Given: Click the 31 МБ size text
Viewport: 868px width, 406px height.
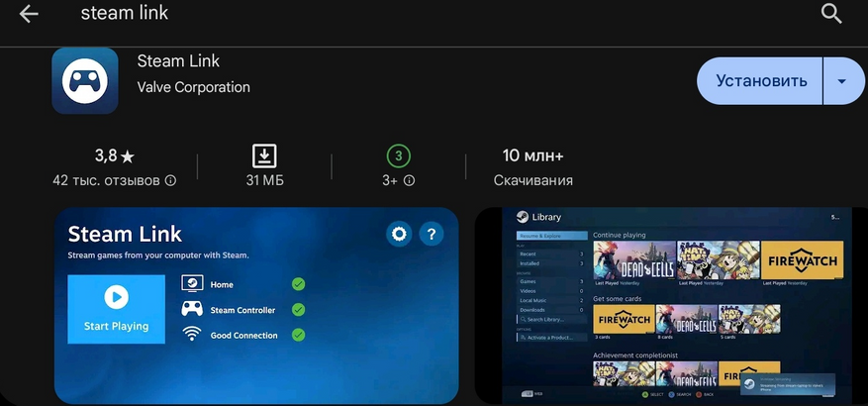Looking at the screenshot, I should click(264, 180).
